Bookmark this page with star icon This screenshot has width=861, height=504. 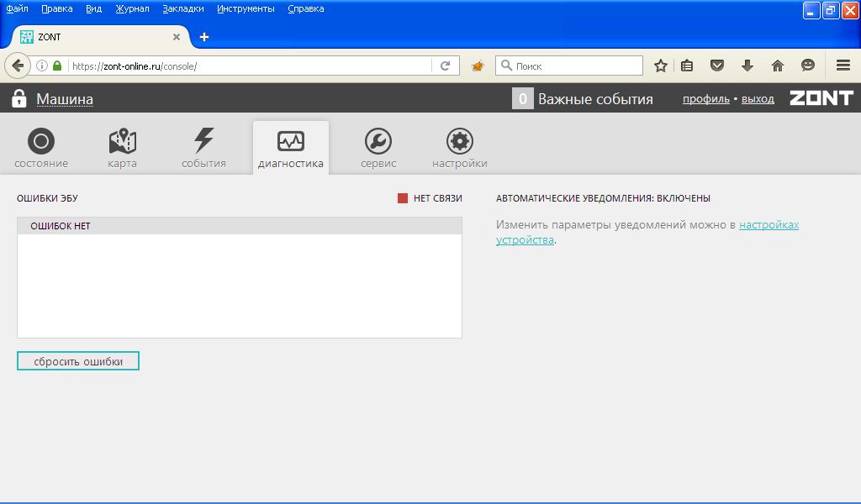(661, 66)
